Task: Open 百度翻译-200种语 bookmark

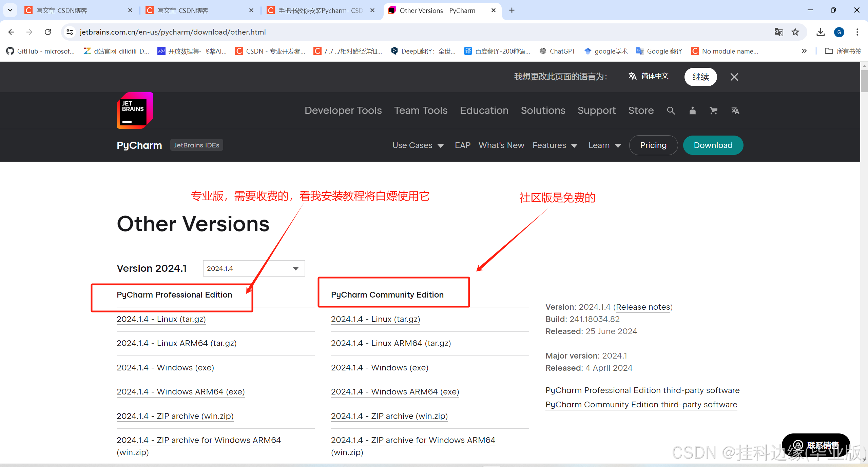Action: click(497, 51)
